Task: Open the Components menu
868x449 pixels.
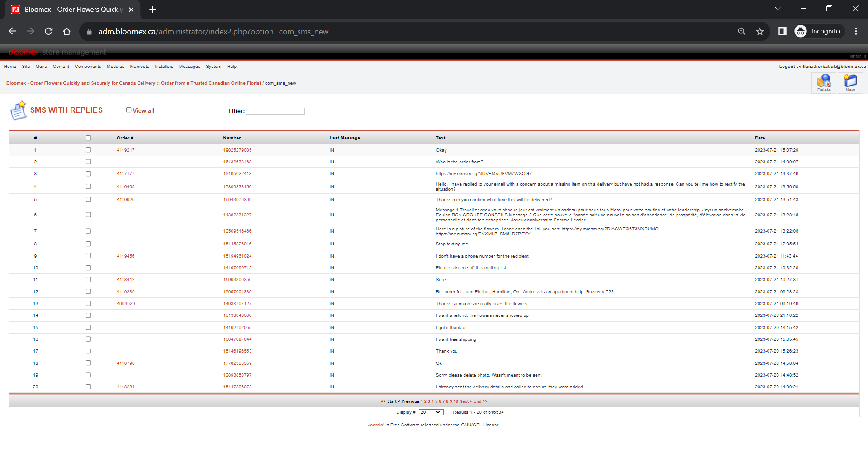Action: pos(88,67)
